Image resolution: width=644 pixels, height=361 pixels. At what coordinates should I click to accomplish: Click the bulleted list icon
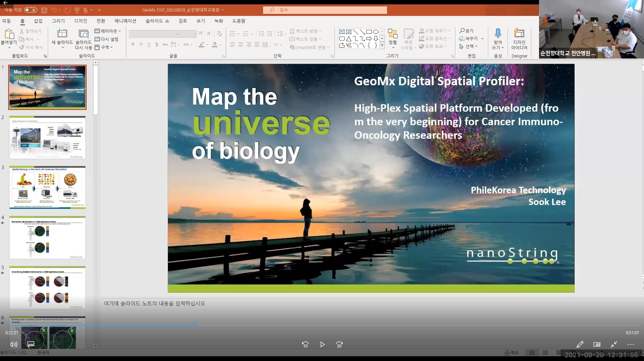(232, 34)
